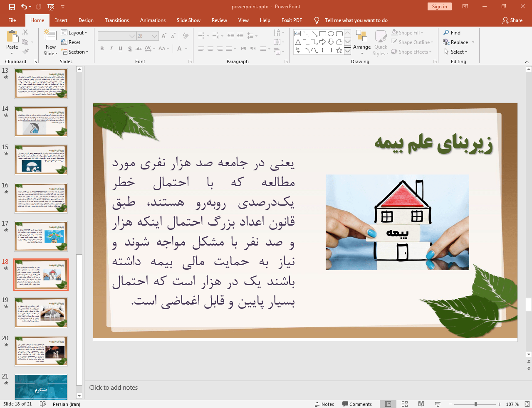Click the Text Direction icon

278,32
